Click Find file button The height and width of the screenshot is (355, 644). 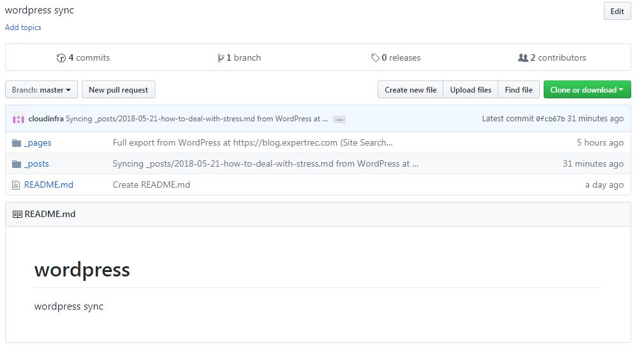pos(519,89)
